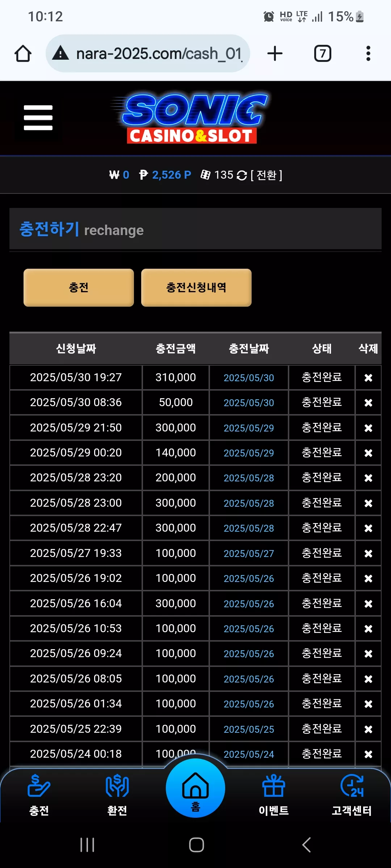Remove the 2025/05/27 19:33 recharge record
Screen dimensions: 391x868
368,553
